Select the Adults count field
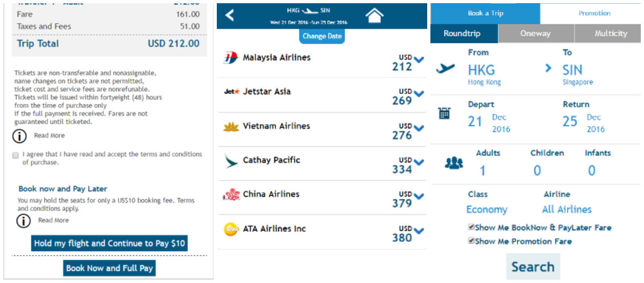Viewport: 644px width, 283px height. [482, 171]
